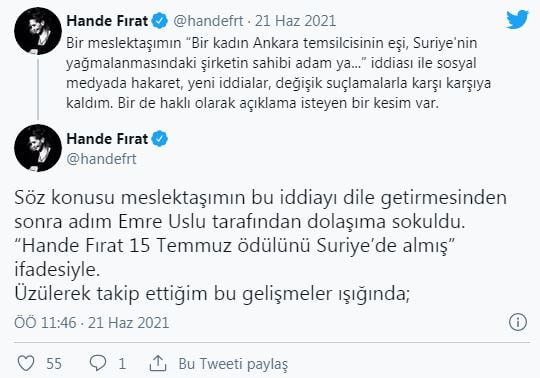Open the parent tweet's profile avatar
This screenshot has height=378, width=540.
point(38,31)
